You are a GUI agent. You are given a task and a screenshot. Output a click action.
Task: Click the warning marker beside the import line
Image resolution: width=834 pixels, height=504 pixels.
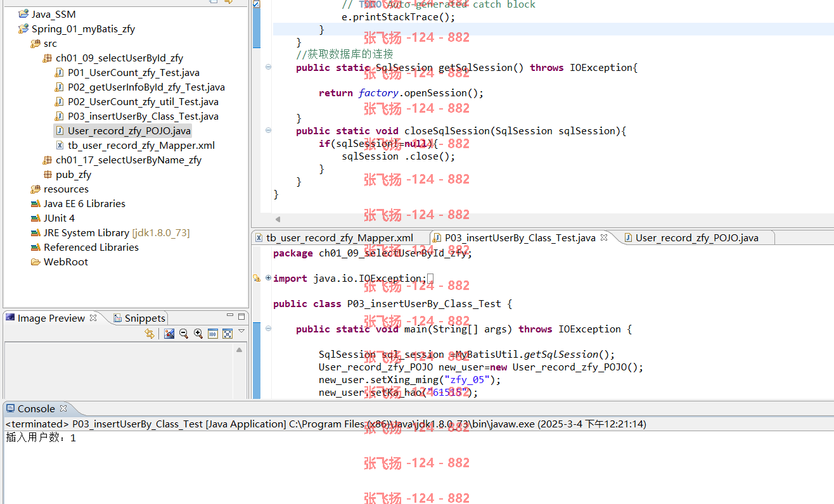pos(257,278)
